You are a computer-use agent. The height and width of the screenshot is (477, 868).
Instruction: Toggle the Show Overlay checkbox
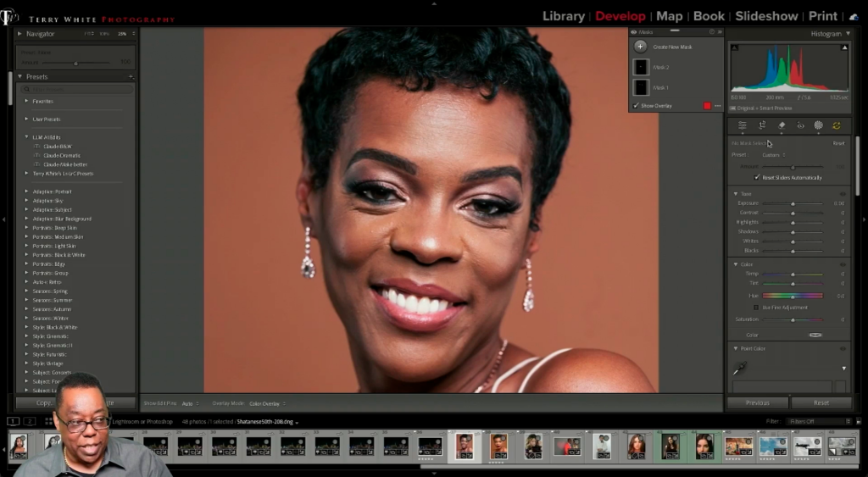click(x=636, y=106)
